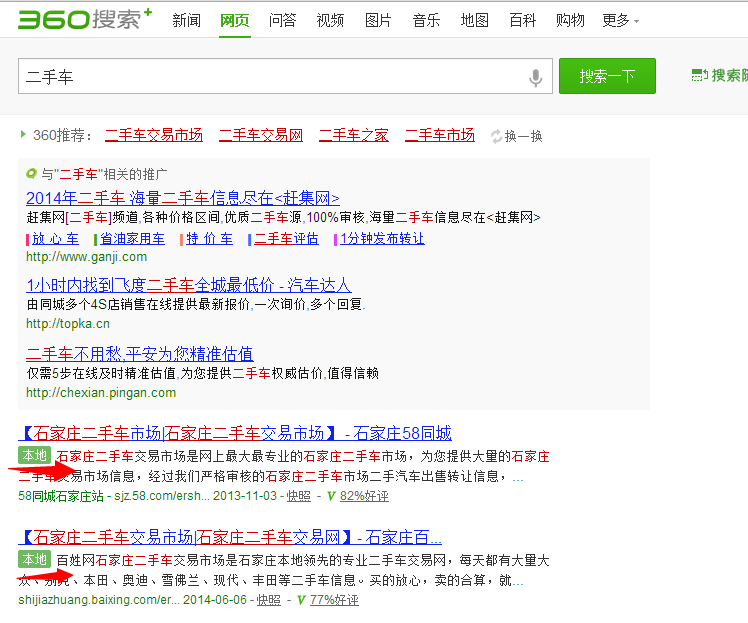The image size is (748, 623).
Task: Switch to the 百科 tab
Action: click(522, 21)
